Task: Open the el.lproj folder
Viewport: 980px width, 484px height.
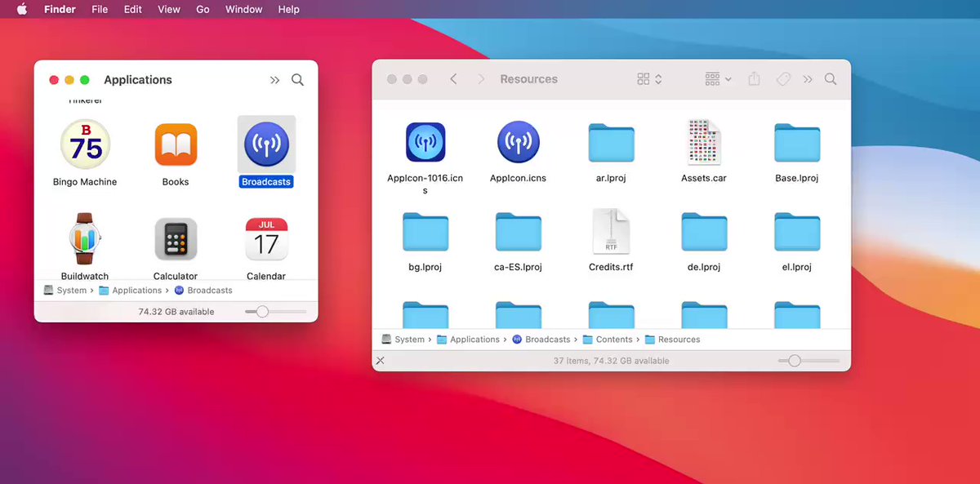Action: click(797, 232)
